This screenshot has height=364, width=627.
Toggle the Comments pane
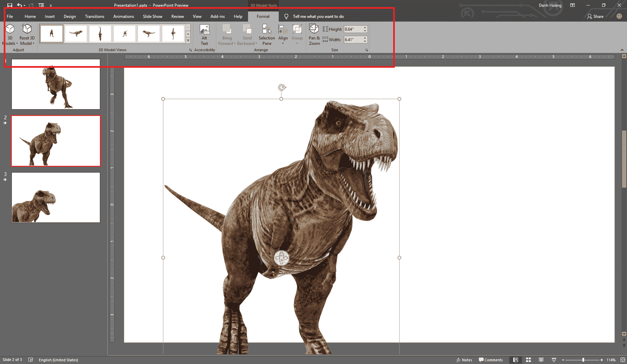pyautogui.click(x=491, y=360)
